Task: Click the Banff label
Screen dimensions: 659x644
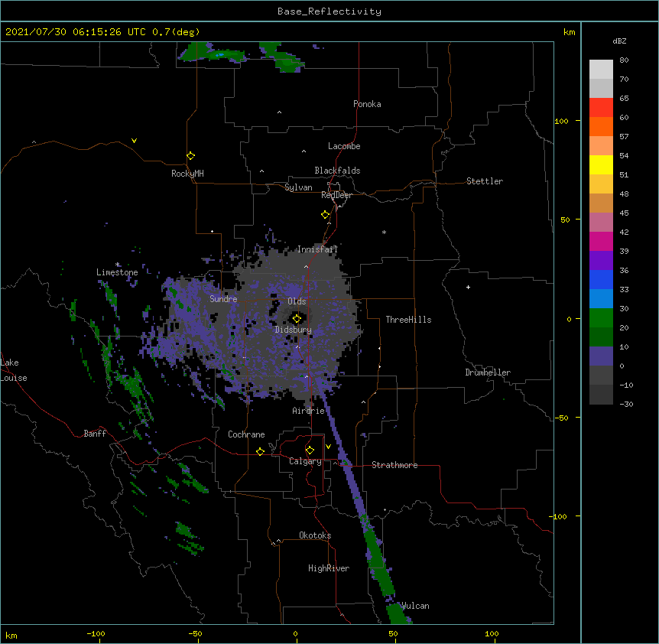Action: [x=95, y=434]
